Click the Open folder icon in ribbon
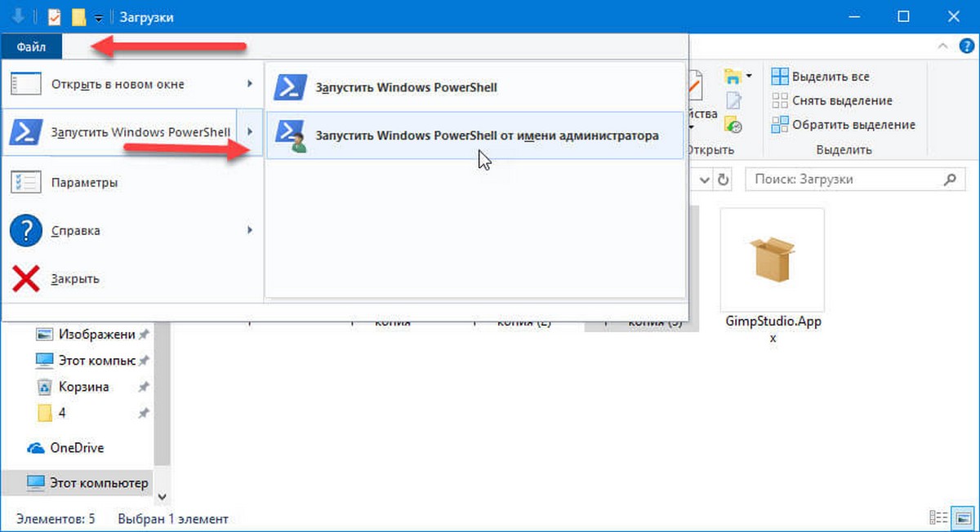This screenshot has height=532, width=980. 733,78
